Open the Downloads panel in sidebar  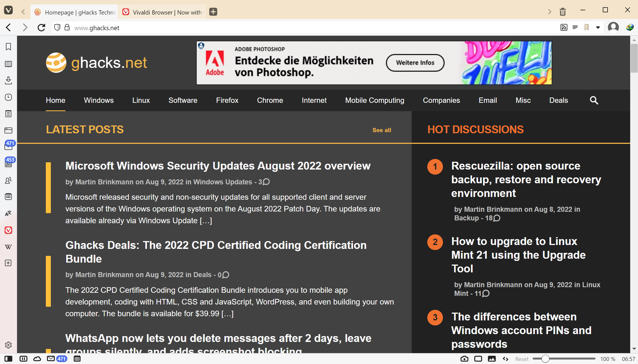coord(8,80)
